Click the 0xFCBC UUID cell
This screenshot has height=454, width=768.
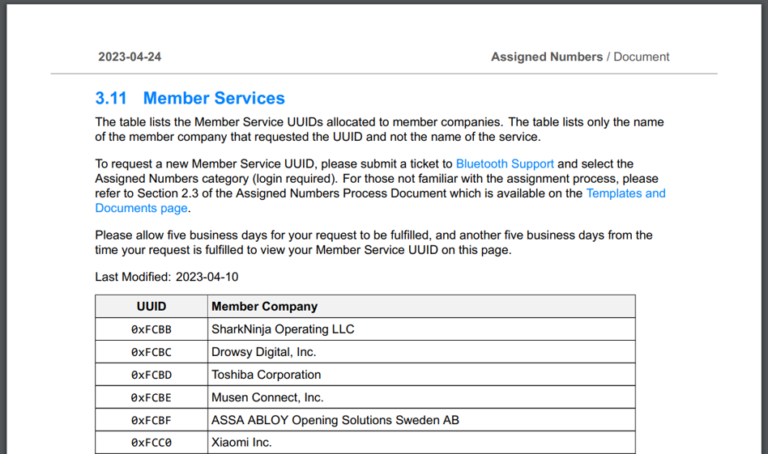pos(151,352)
